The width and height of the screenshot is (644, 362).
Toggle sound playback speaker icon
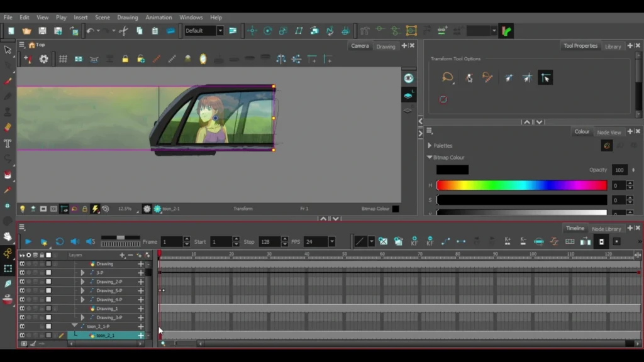[x=75, y=242]
